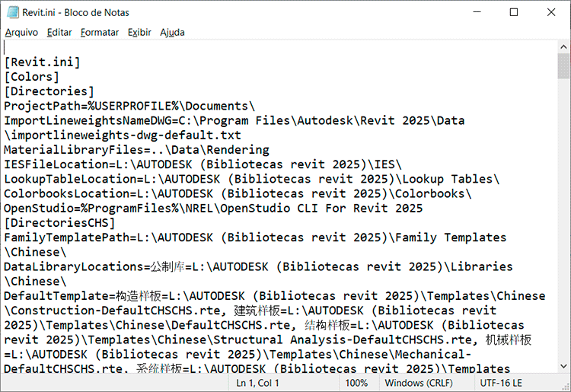Image resolution: width=571 pixels, height=392 pixels.
Task: Click the DefaultTemplate line
Action: [x=275, y=295]
